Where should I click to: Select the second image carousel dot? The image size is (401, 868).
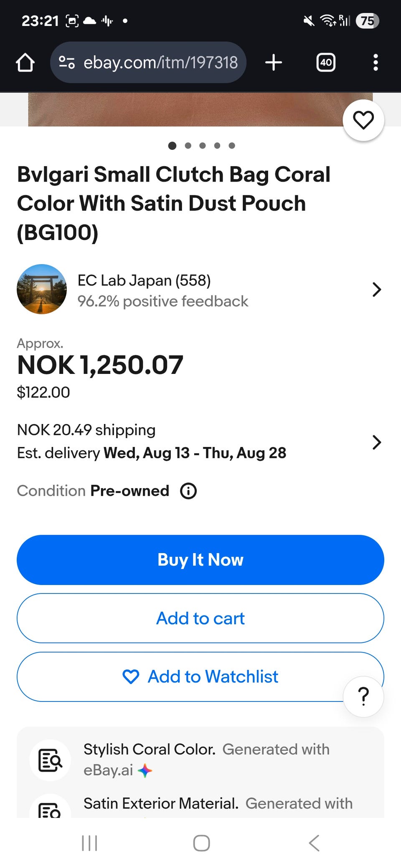[x=188, y=146]
